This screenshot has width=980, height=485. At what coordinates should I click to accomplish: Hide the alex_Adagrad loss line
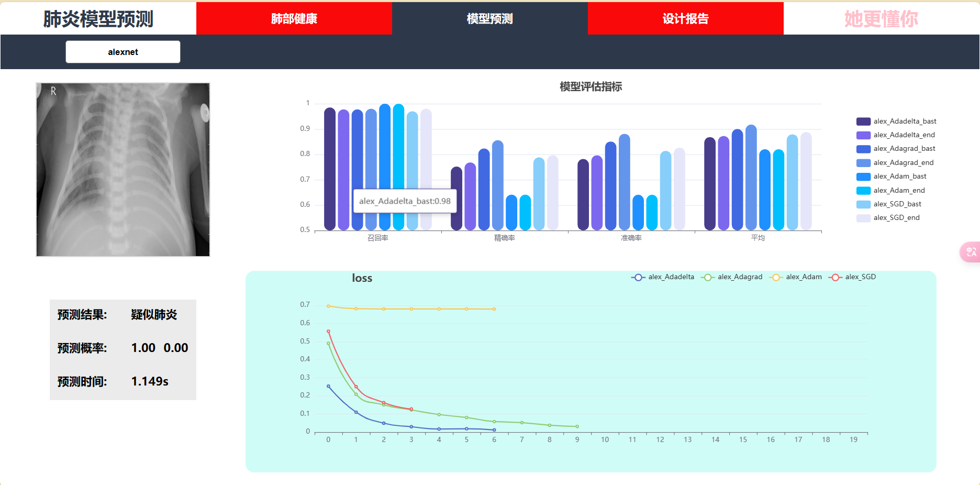coord(731,277)
